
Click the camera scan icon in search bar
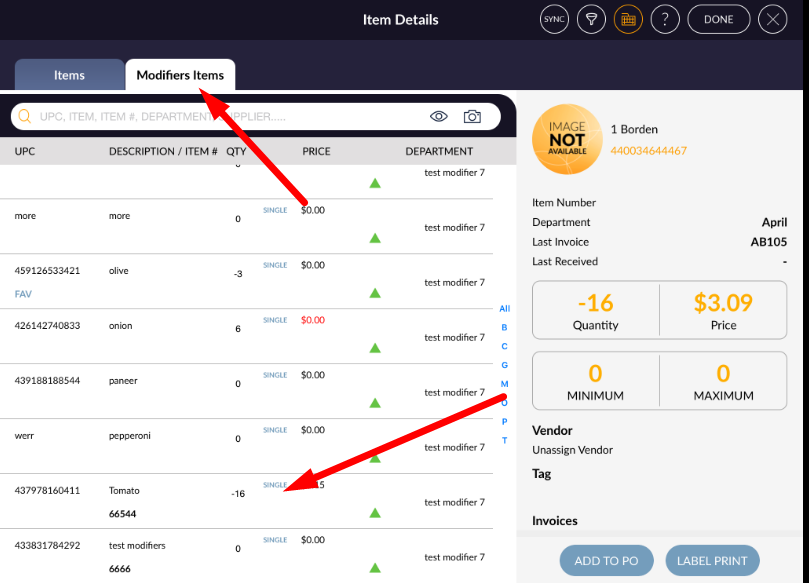pyautogui.click(x=472, y=117)
